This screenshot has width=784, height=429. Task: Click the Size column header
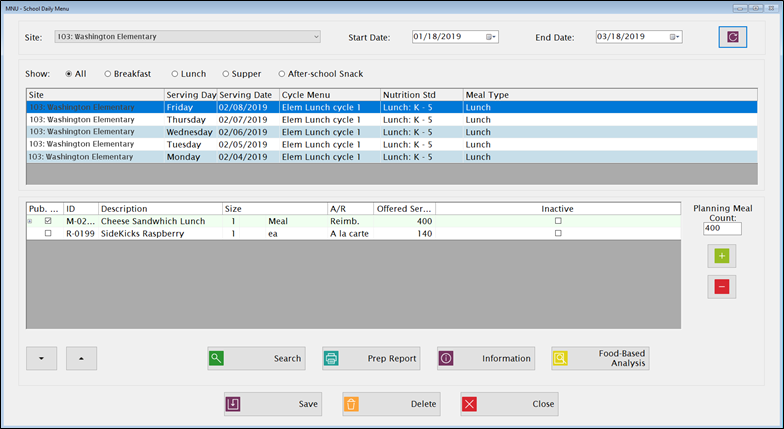[x=275, y=208]
